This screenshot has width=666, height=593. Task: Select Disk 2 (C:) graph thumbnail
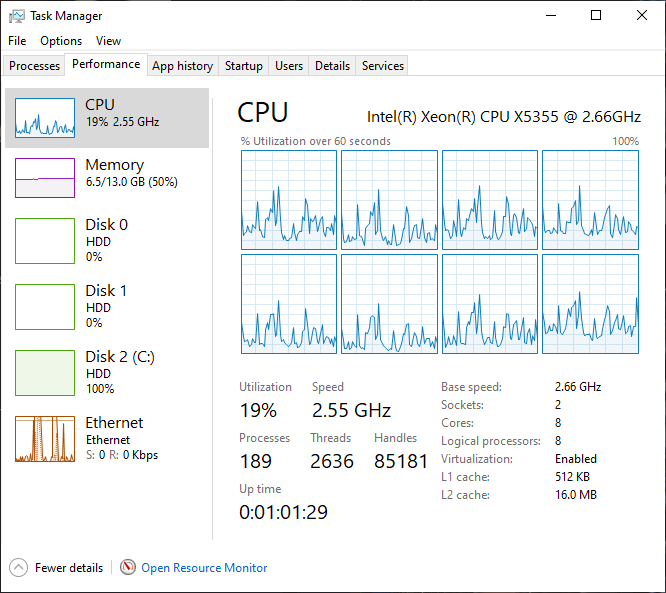click(x=45, y=373)
